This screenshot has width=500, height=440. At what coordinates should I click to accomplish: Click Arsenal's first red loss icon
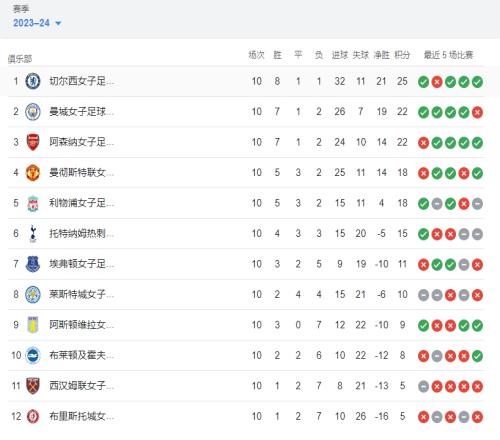click(x=423, y=143)
